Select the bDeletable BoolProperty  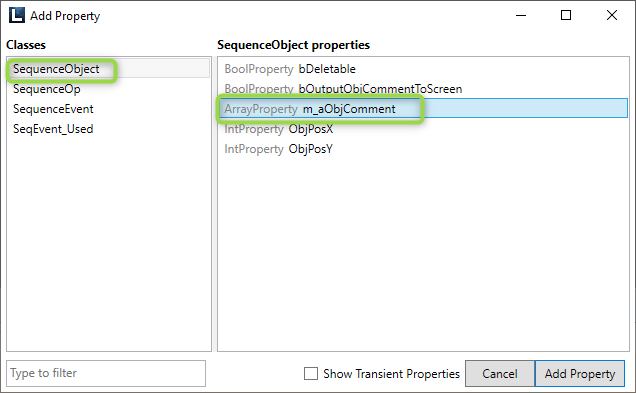tap(423, 69)
